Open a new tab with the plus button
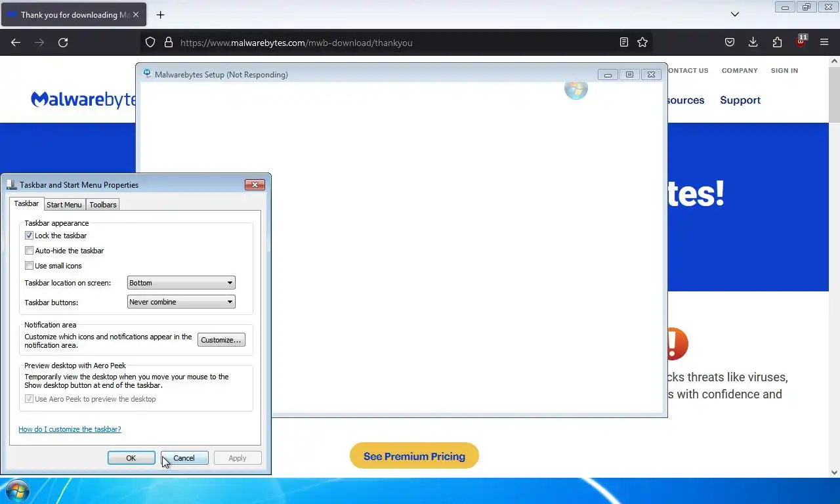Image resolution: width=840 pixels, height=504 pixels. [160, 14]
